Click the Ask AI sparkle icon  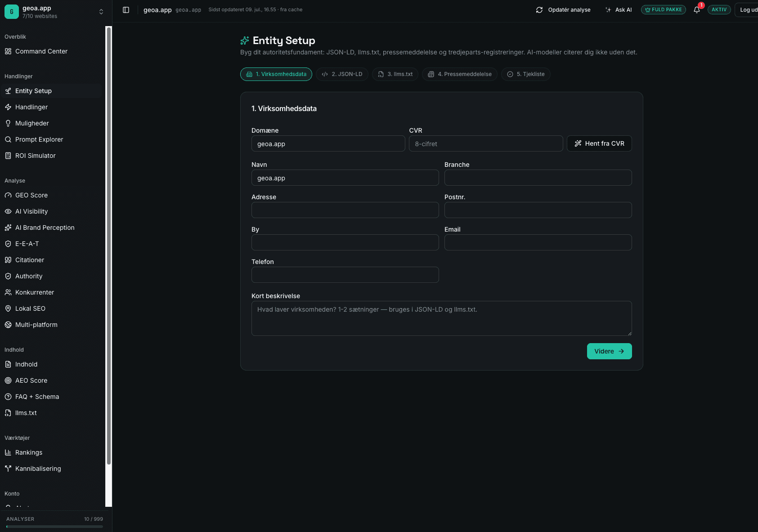[x=608, y=10]
